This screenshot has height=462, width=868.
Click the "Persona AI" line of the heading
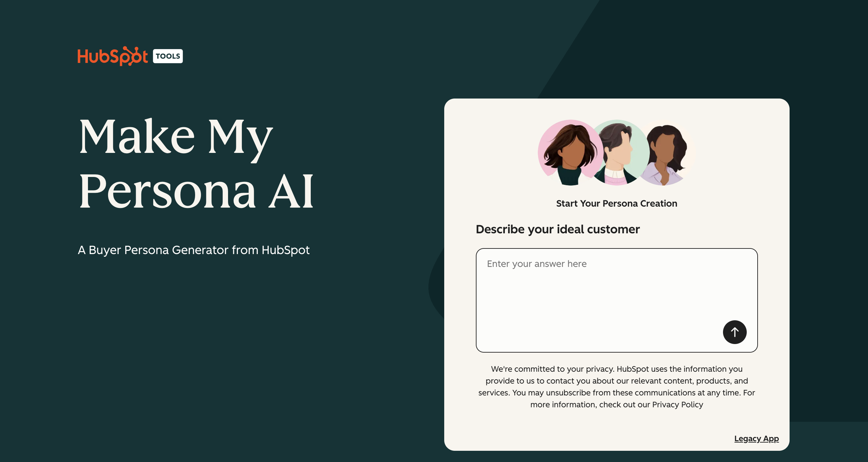point(196,191)
